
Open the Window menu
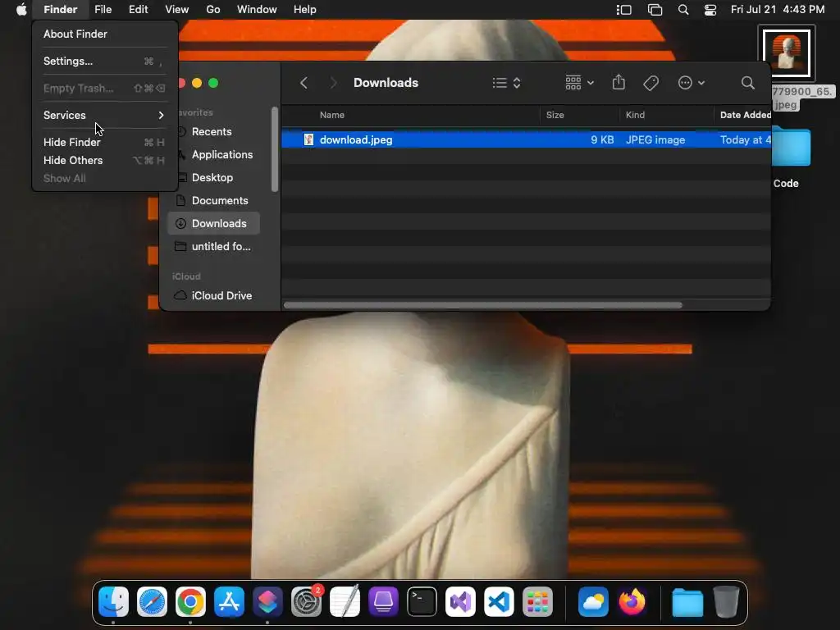257,10
